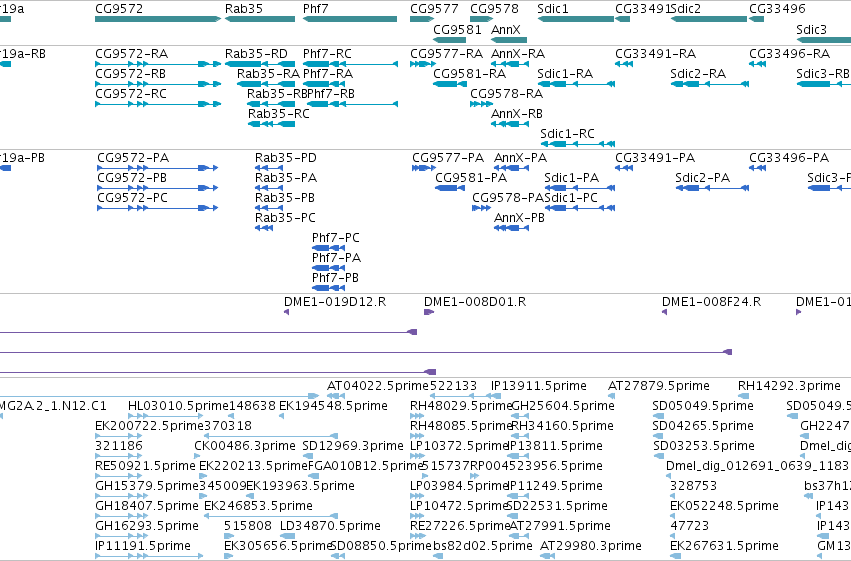Select the LD34870.5prime EST label
This screenshot has width=851, height=561.
[330, 526]
